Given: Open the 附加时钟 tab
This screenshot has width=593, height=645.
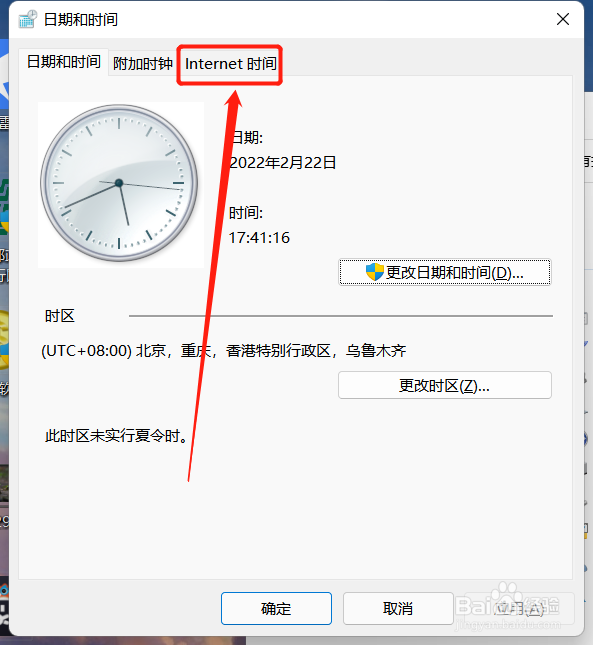Looking at the screenshot, I should pyautogui.click(x=143, y=63).
